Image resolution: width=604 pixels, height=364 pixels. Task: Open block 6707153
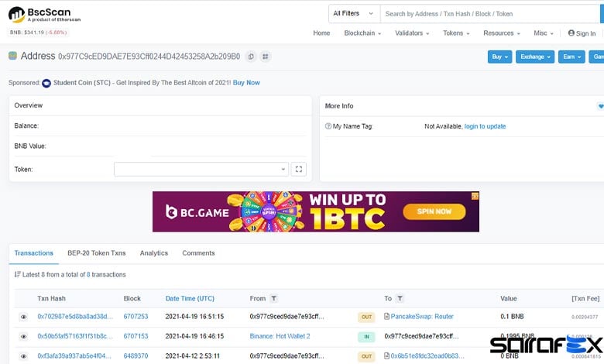[136, 336]
